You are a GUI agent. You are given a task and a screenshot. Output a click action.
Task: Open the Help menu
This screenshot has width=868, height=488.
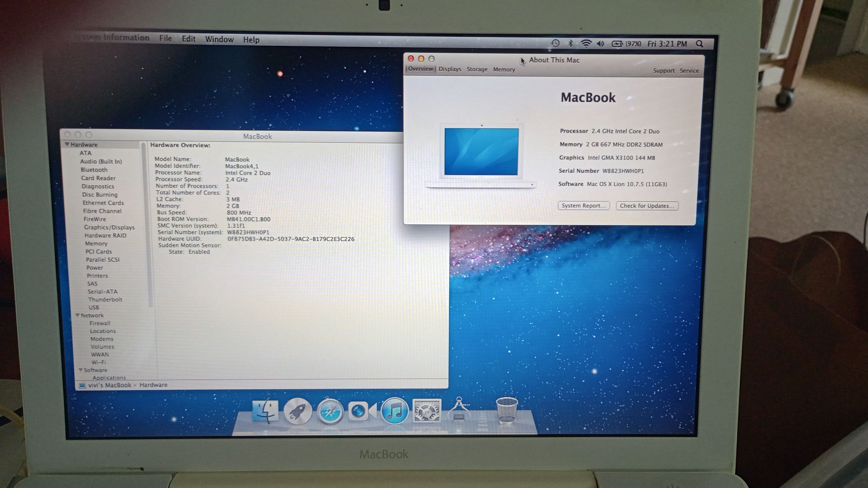coord(251,40)
